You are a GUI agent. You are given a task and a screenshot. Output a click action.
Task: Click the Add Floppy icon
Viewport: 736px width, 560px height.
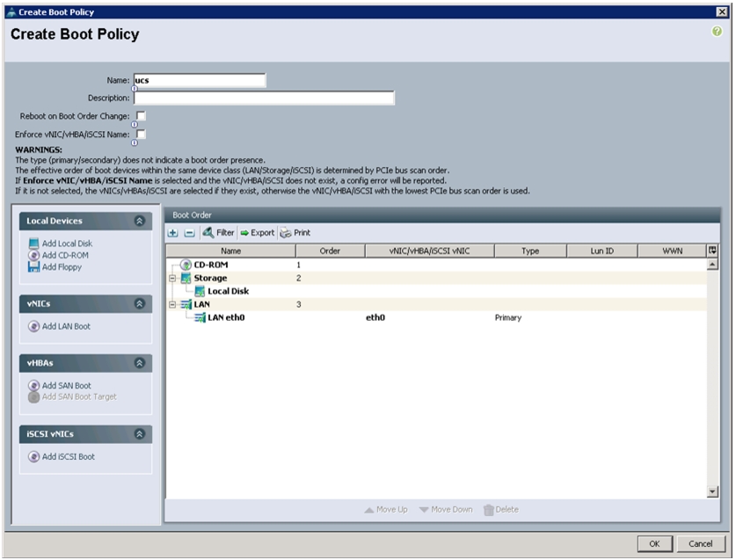(x=33, y=266)
